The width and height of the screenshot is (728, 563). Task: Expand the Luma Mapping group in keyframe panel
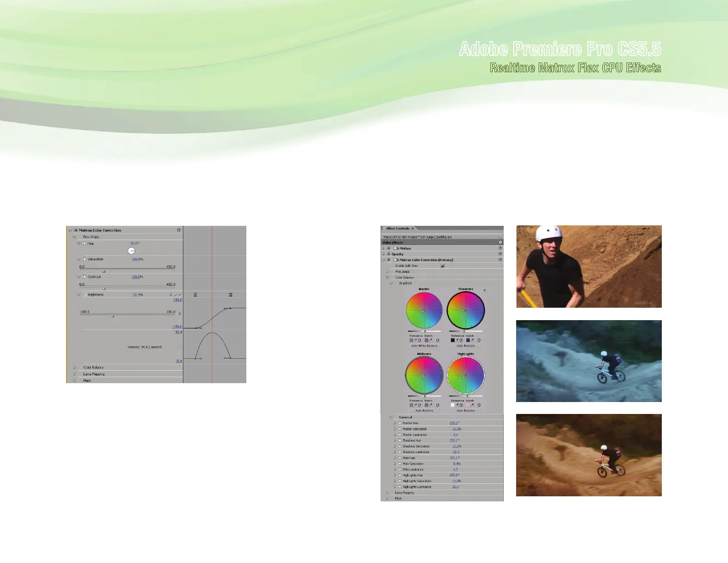coord(74,374)
